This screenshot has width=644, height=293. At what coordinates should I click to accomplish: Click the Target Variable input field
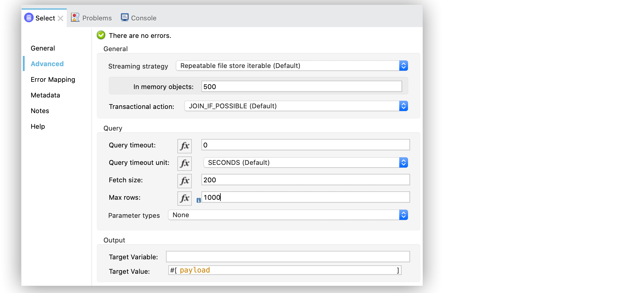[287, 256]
